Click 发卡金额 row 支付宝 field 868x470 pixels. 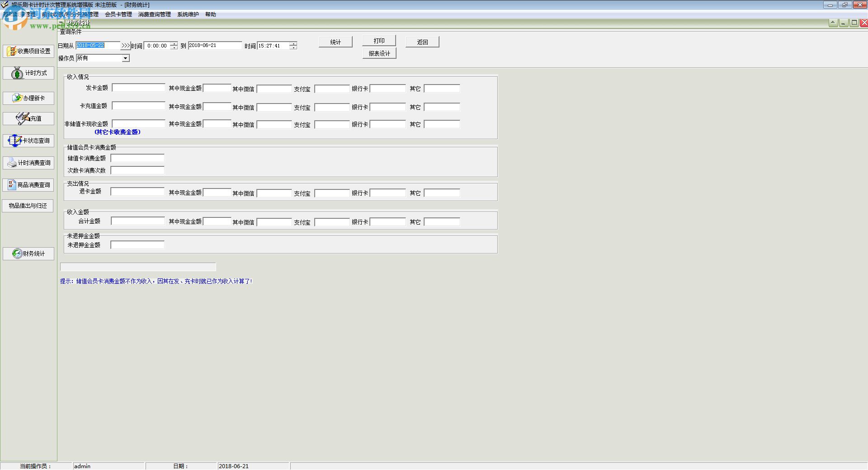pos(332,89)
